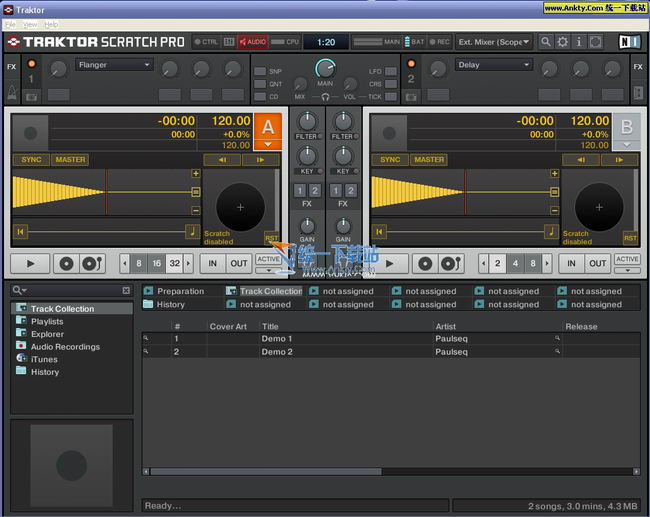Enable SNP snap checkbox
This screenshot has width=650, height=517.
coord(260,71)
